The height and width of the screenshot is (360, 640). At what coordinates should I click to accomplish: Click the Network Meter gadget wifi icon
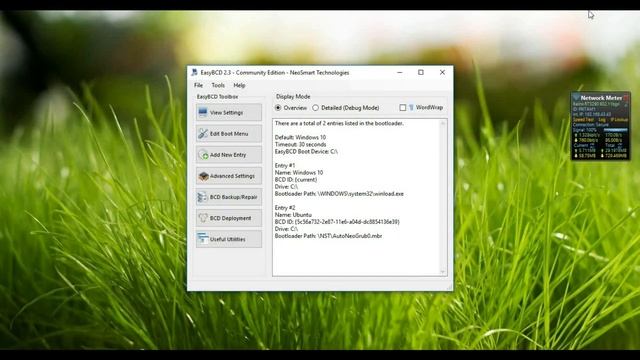point(576,98)
